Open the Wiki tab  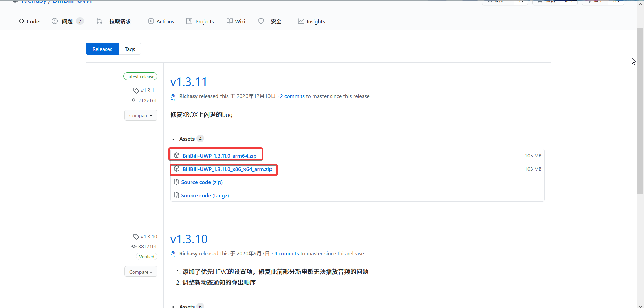tap(236, 21)
